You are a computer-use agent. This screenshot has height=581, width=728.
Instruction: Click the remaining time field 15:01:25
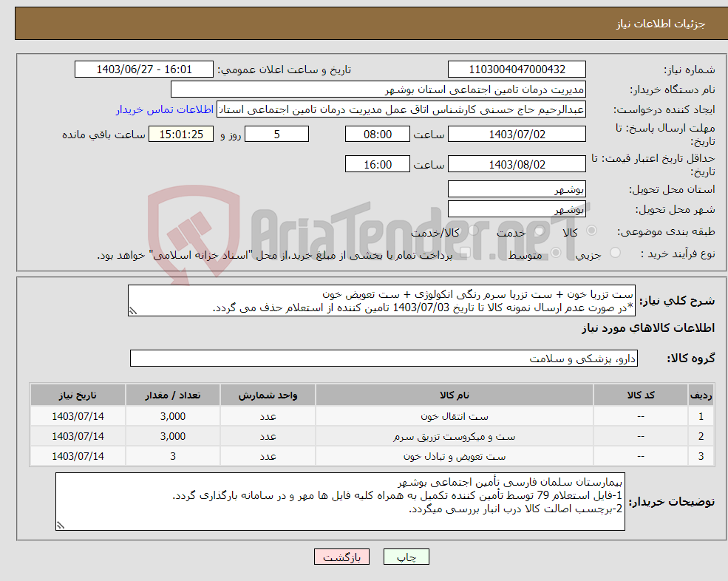[181, 135]
